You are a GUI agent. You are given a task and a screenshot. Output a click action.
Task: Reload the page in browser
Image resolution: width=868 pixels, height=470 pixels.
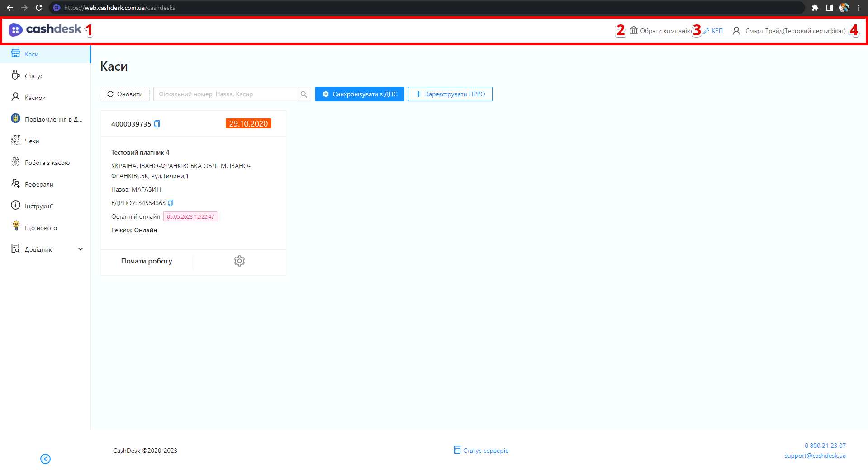39,8
